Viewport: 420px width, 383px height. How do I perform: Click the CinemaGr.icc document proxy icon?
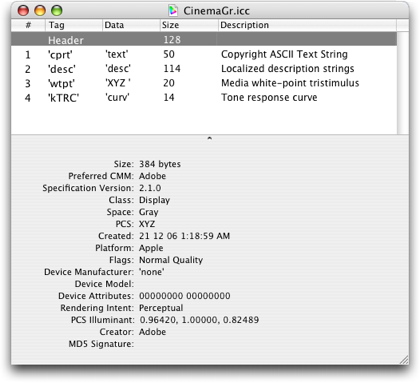point(173,11)
